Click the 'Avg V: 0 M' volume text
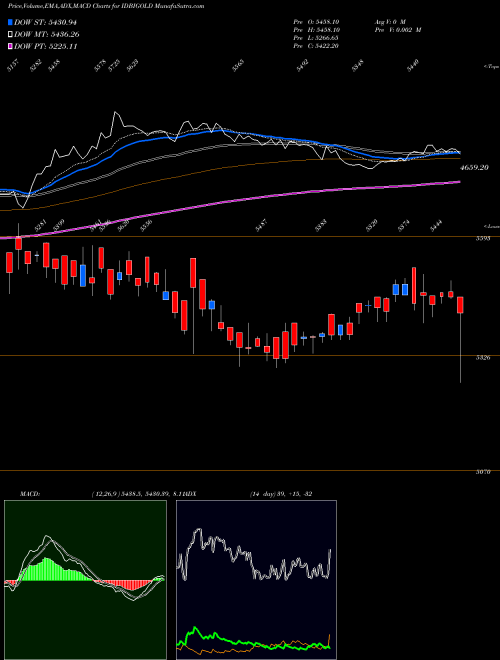This screenshot has width=500, height=660. 389,22
